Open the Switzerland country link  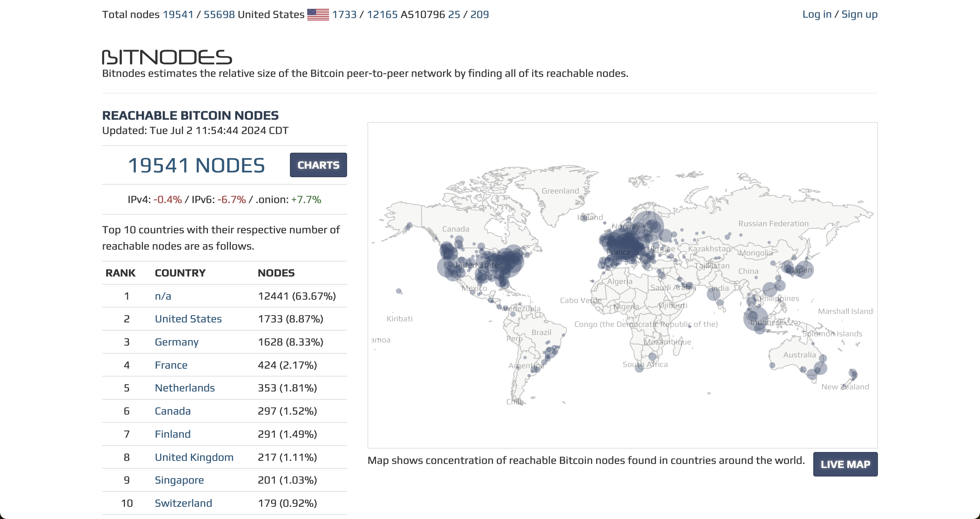[x=183, y=503]
